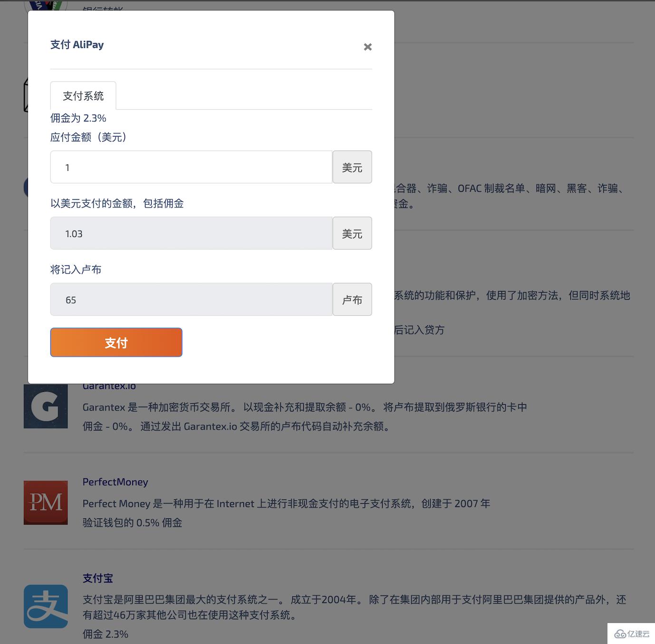Click the 美元 addon beside amount payable
This screenshot has height=644, width=655.
352,167
